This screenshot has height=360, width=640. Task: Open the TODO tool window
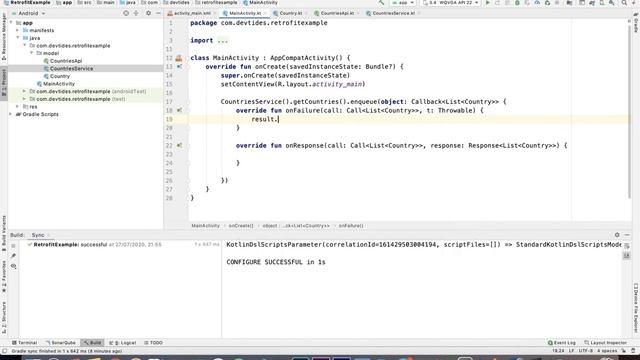[153, 343]
